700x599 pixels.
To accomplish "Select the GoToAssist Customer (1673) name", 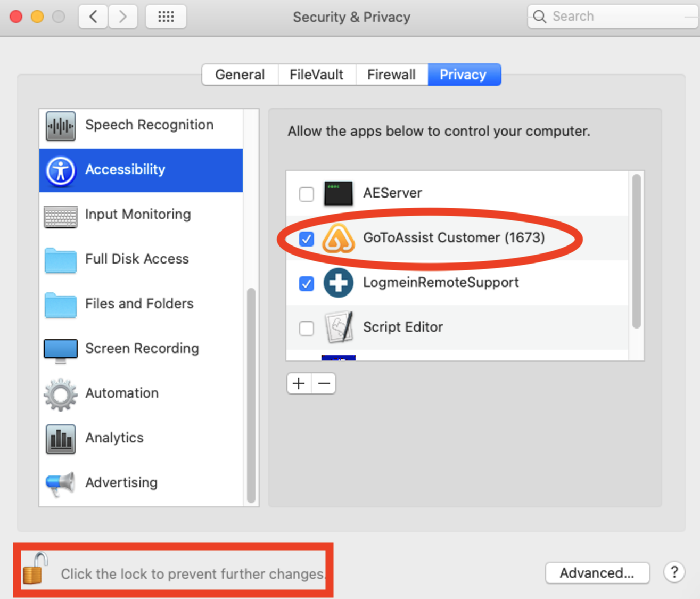I will point(454,237).
